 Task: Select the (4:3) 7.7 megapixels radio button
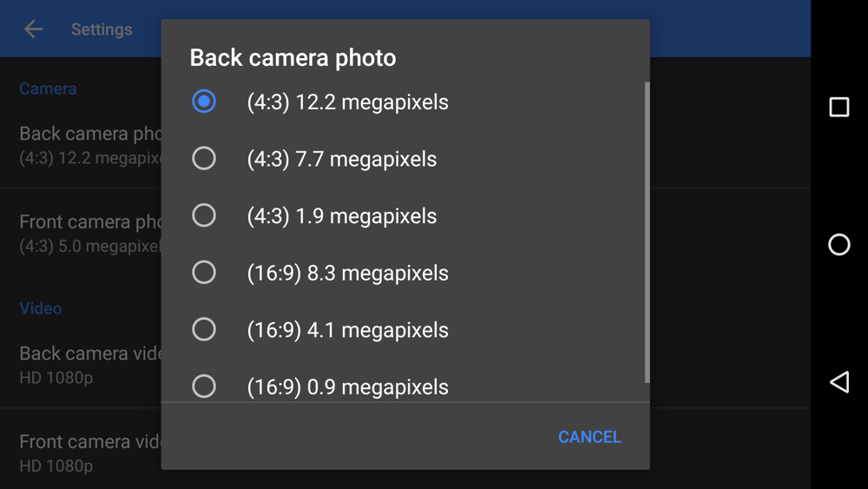click(204, 158)
